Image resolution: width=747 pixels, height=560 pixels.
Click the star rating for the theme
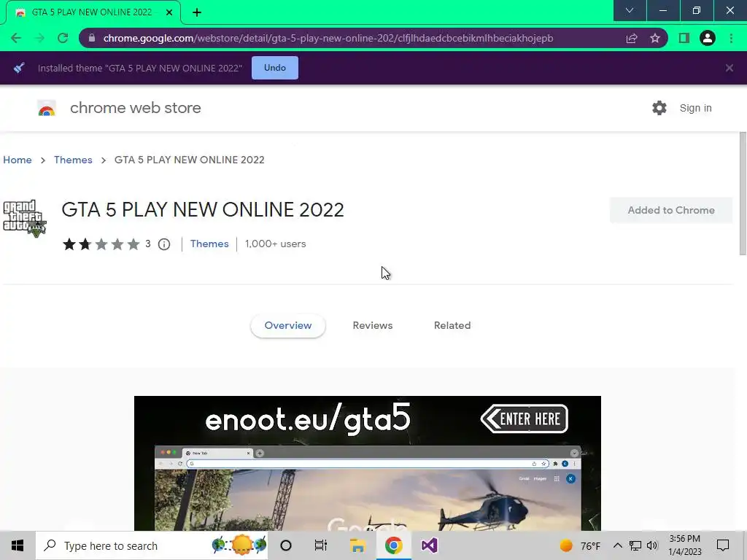click(101, 244)
